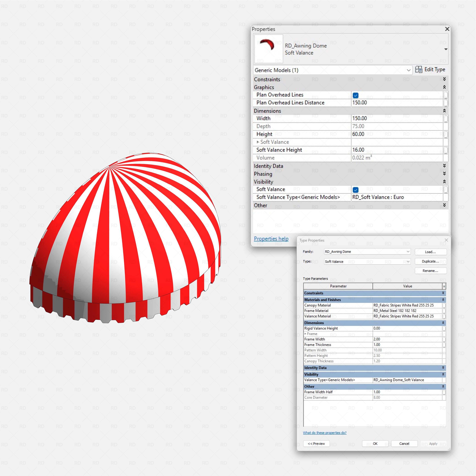Select the Pattern Width value 10.00
Image resolution: width=476 pixels, height=476 pixels.
click(x=407, y=350)
